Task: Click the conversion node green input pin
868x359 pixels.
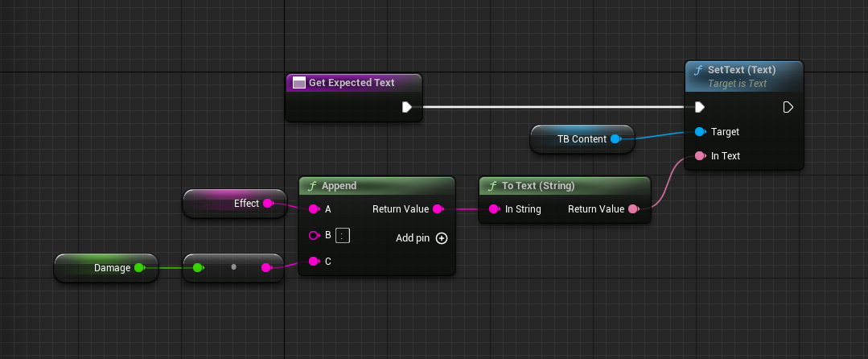Action: (198, 267)
